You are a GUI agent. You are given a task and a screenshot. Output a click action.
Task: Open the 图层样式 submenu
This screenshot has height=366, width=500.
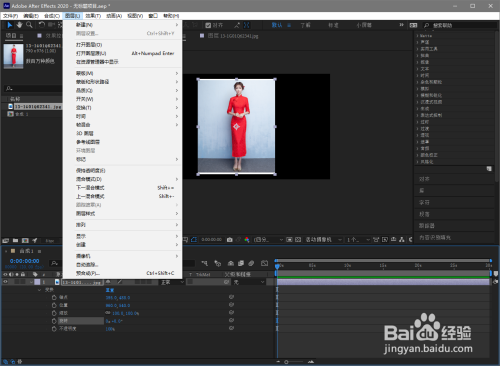pos(122,213)
